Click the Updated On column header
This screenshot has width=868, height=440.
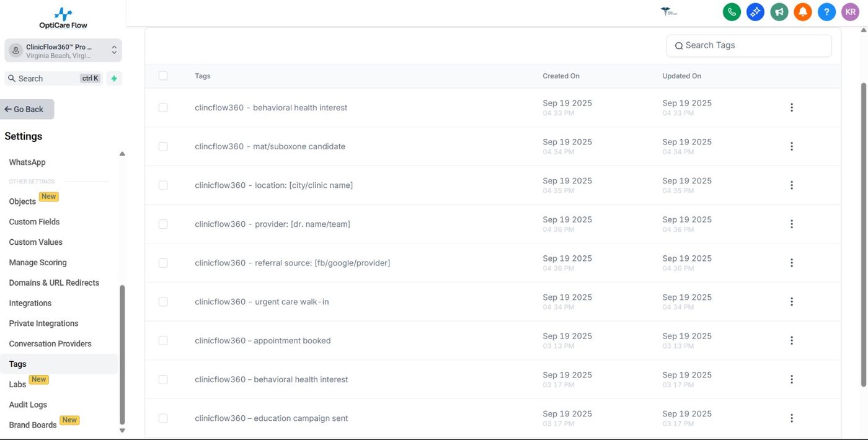pos(681,76)
